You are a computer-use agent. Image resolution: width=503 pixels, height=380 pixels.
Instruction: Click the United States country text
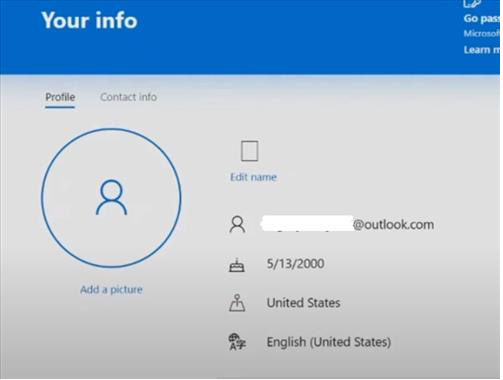click(x=303, y=303)
